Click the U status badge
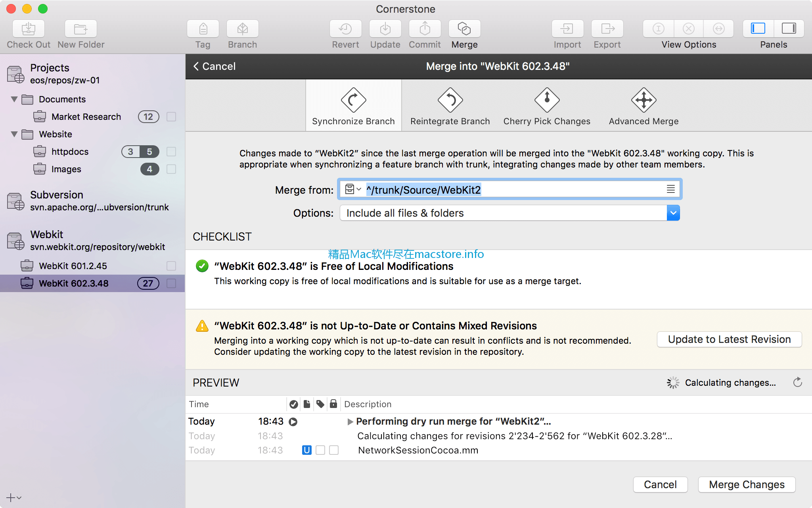The height and width of the screenshot is (508, 812). 306,450
